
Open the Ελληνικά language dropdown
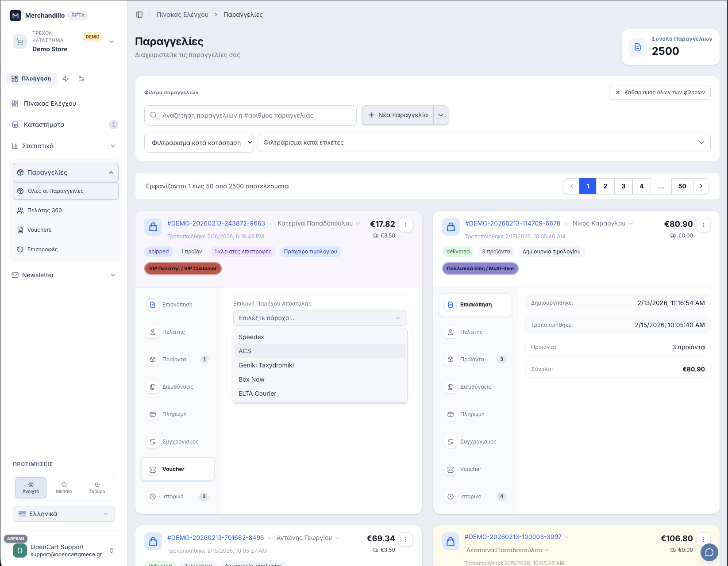64,514
